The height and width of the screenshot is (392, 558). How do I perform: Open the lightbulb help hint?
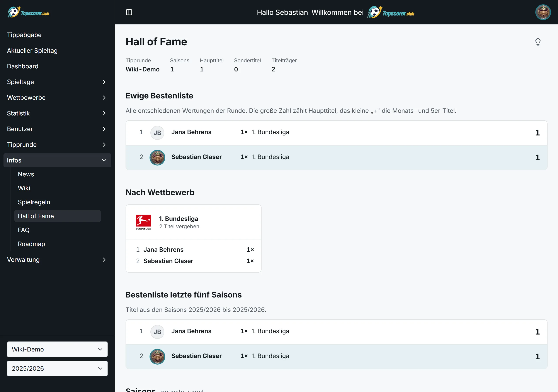coord(538,42)
